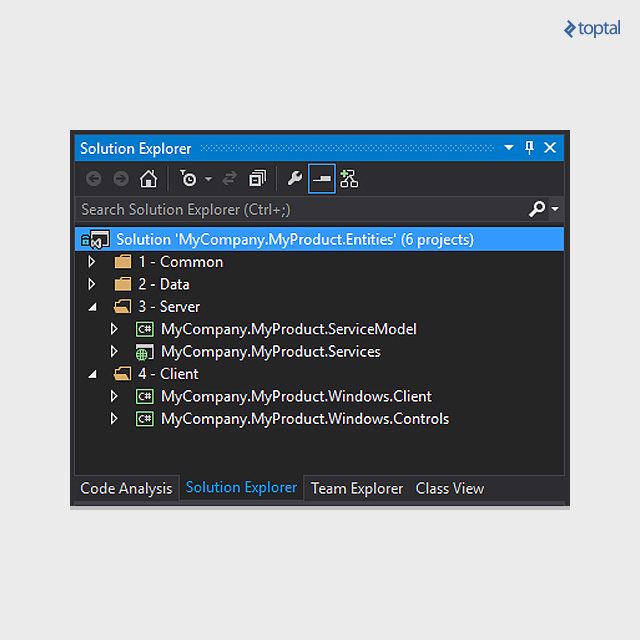Open Pending Changes Filter dropdown arrow
The image size is (640, 640).
click(208, 179)
